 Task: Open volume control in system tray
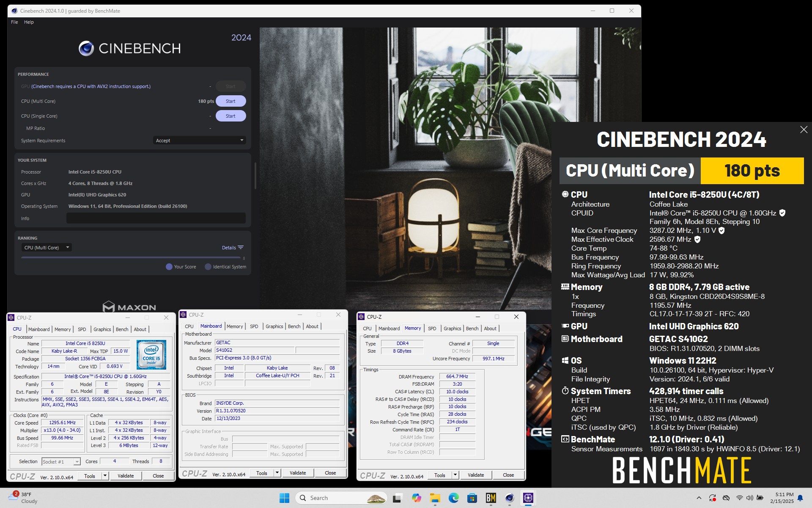(749, 498)
